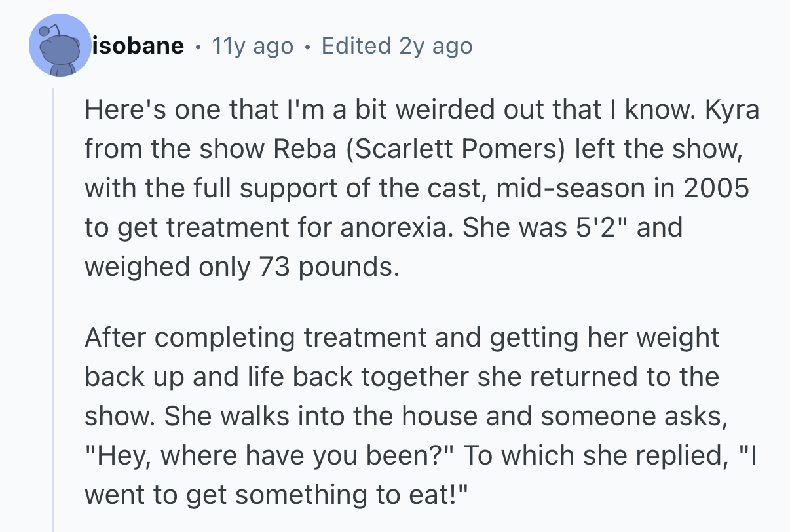Click the antenna on Snoo avatar

45,31
